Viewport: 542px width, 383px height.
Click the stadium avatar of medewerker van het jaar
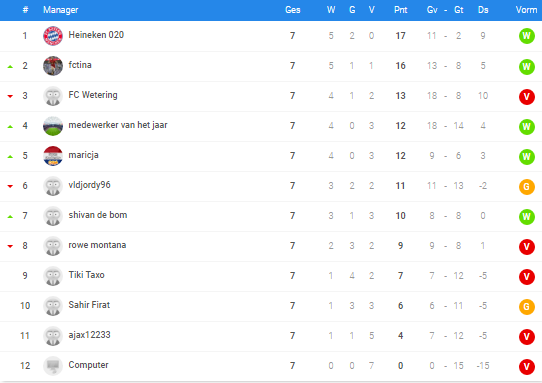click(53, 126)
